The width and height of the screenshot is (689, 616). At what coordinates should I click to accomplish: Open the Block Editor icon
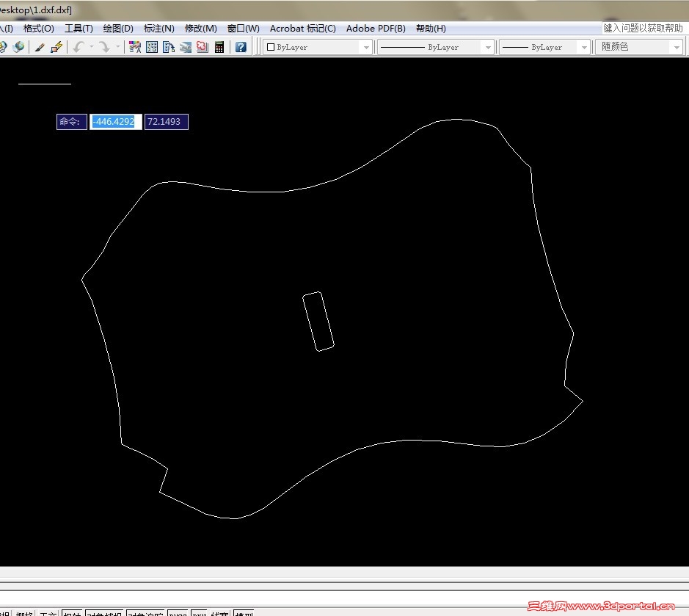point(56,47)
